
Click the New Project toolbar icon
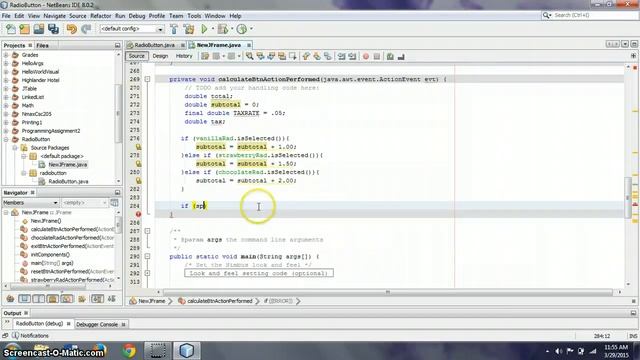(24, 29)
